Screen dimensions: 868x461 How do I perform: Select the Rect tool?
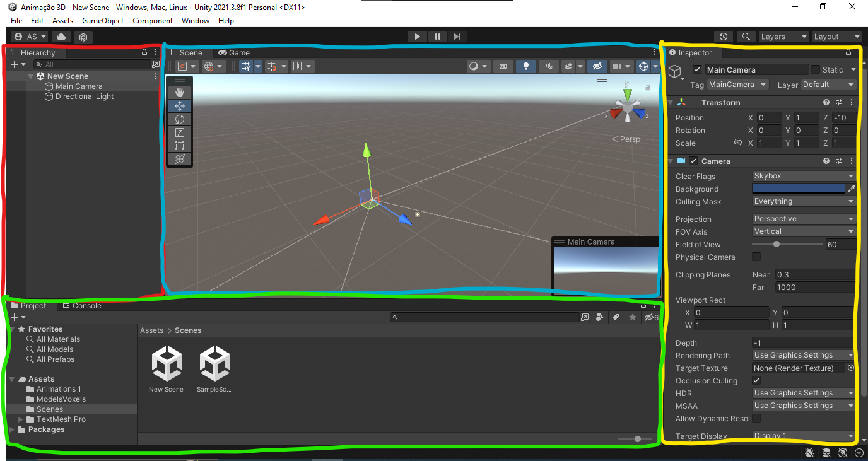click(x=180, y=146)
